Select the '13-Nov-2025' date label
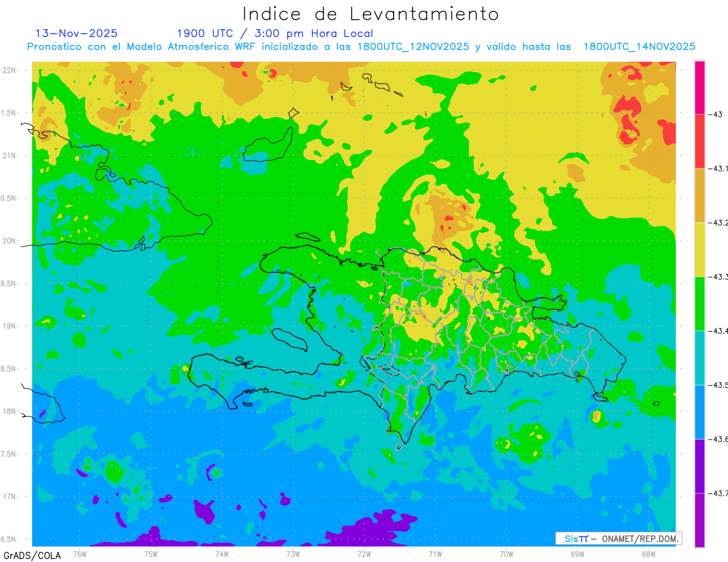The height and width of the screenshot is (562, 728). coord(76,33)
